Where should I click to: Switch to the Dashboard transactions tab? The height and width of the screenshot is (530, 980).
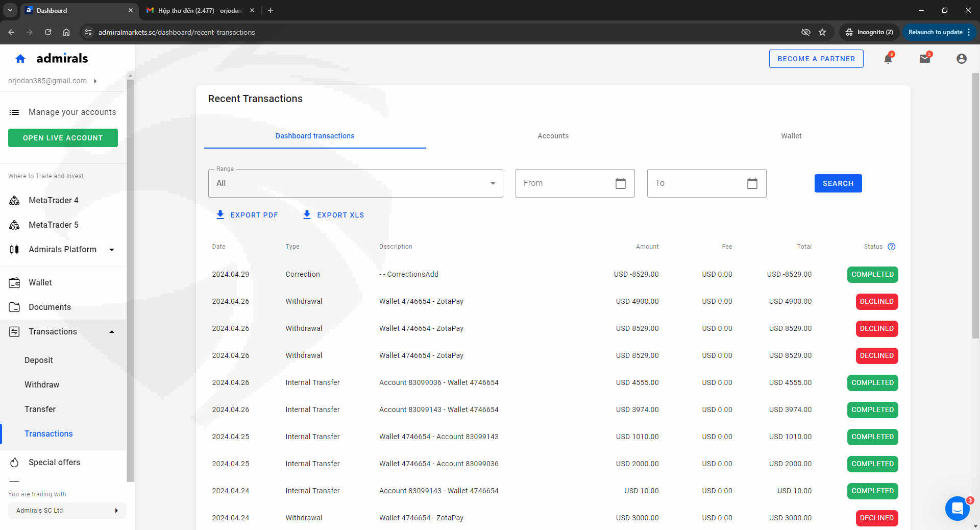click(315, 136)
